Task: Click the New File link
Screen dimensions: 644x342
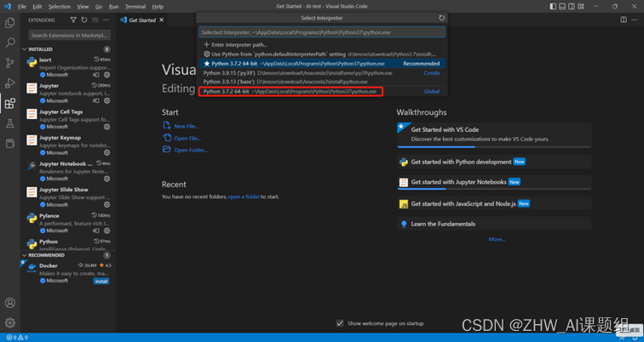Action: pyautogui.click(x=186, y=126)
